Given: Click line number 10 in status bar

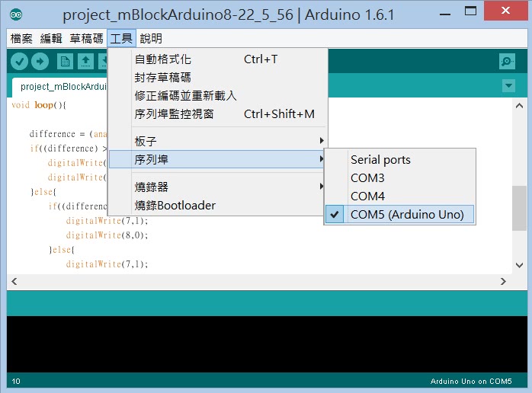Looking at the screenshot, I should (16, 382).
